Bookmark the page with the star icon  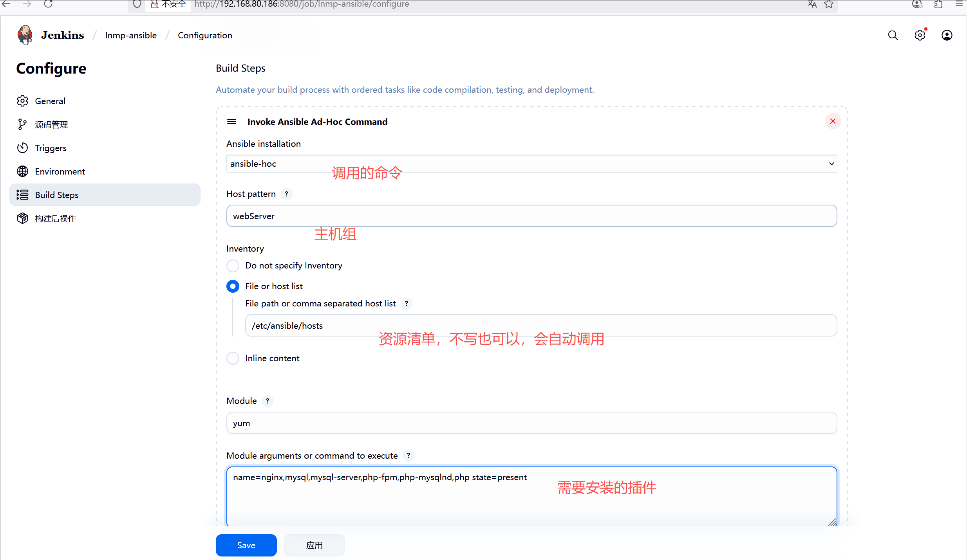[x=829, y=4]
